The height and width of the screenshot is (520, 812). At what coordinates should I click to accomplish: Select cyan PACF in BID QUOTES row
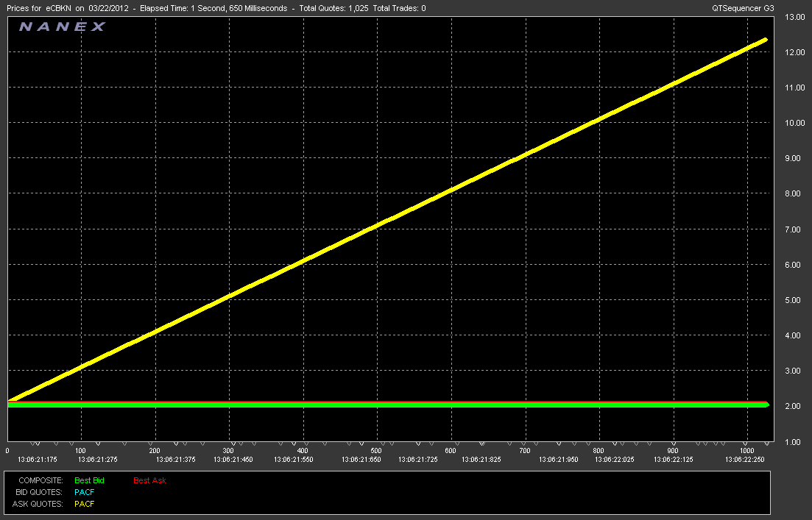(x=85, y=492)
